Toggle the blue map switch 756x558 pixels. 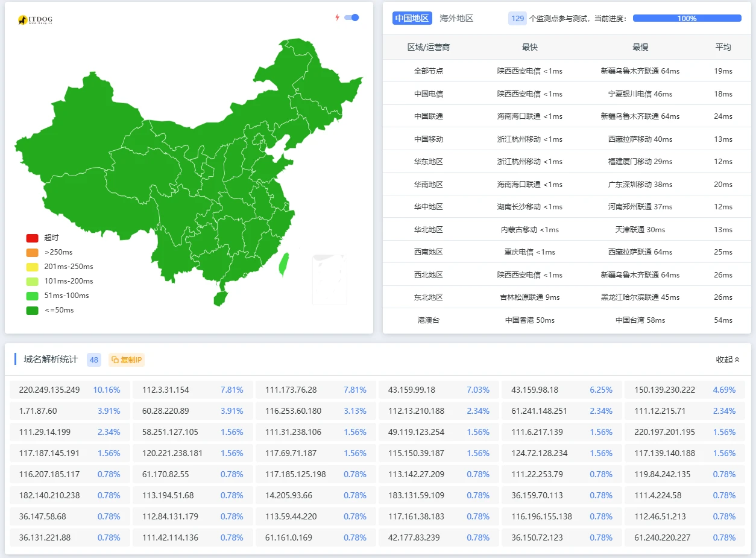(x=351, y=17)
